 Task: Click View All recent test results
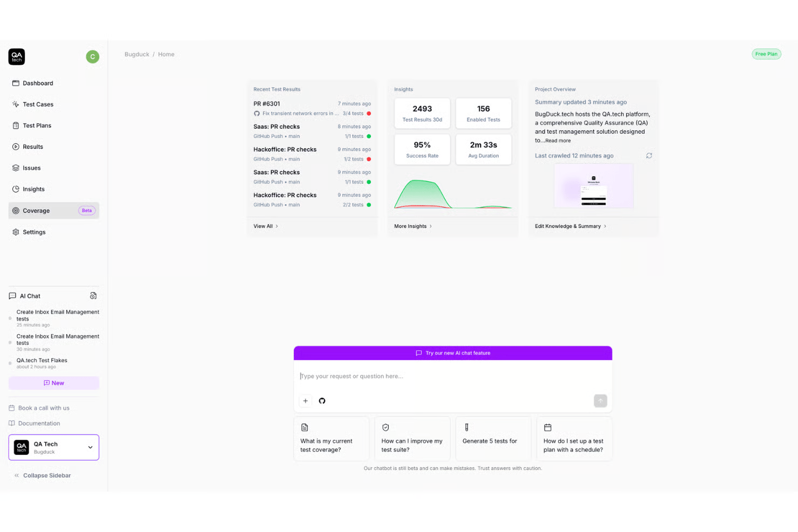(266, 226)
